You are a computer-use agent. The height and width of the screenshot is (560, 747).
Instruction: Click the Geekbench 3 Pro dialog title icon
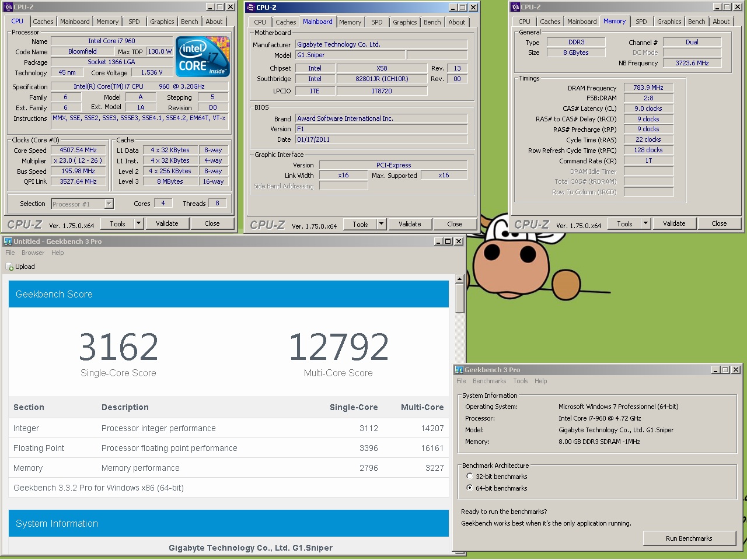coord(459,370)
